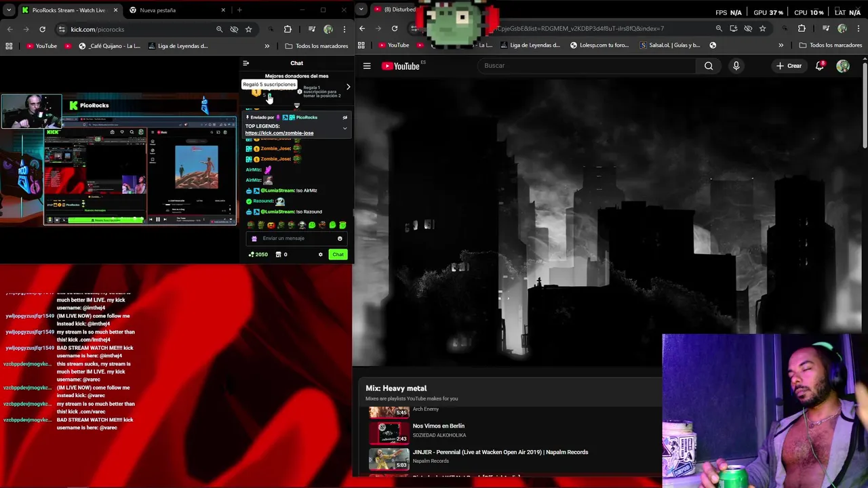Image resolution: width=868 pixels, height=488 pixels.
Task: Send message with the green Chat button
Action: pos(338,254)
